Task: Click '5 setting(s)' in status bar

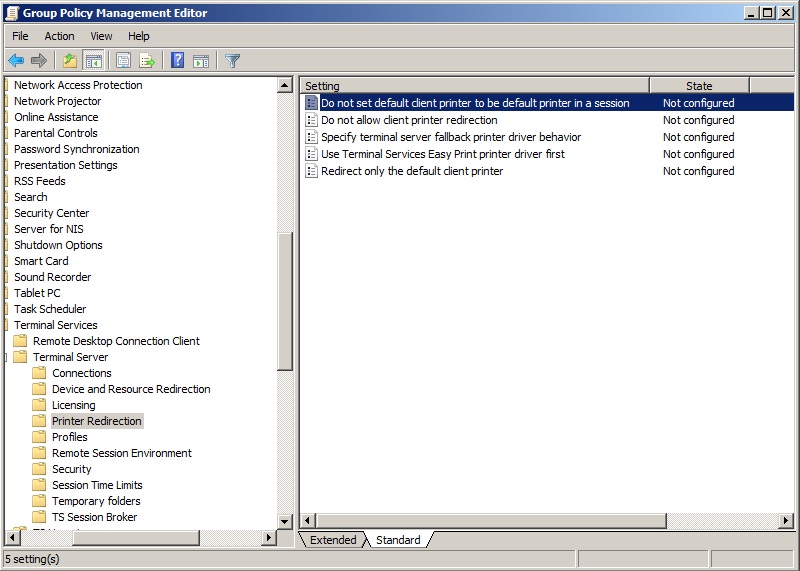Action: pyautogui.click(x=32, y=559)
